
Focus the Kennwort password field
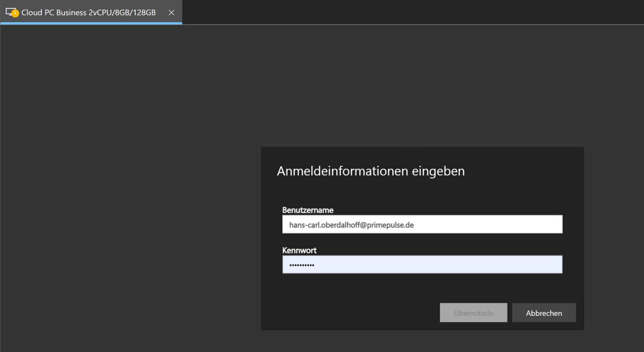pyautogui.click(x=422, y=265)
